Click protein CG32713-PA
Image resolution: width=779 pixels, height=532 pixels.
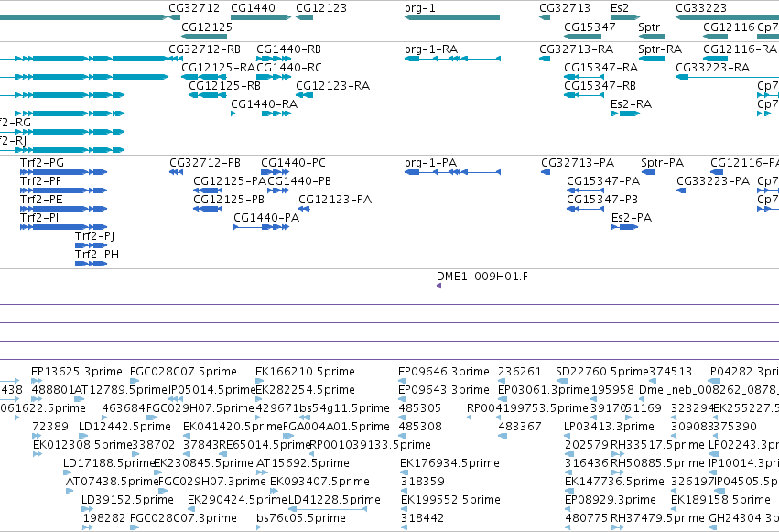tap(546, 172)
